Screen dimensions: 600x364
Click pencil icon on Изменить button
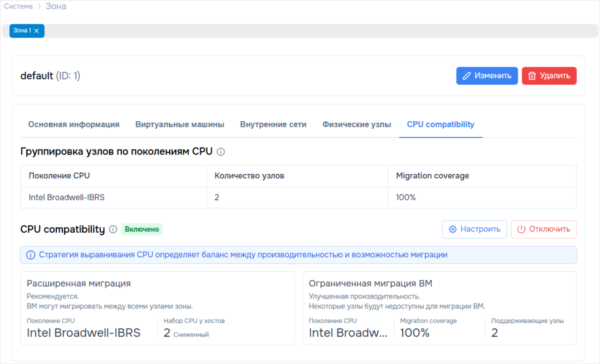point(466,76)
